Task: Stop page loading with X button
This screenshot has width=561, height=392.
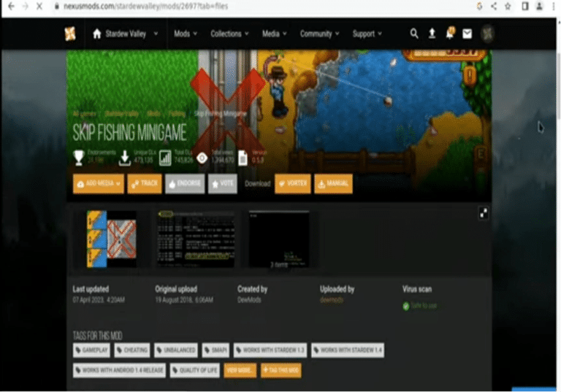Action: point(38,6)
